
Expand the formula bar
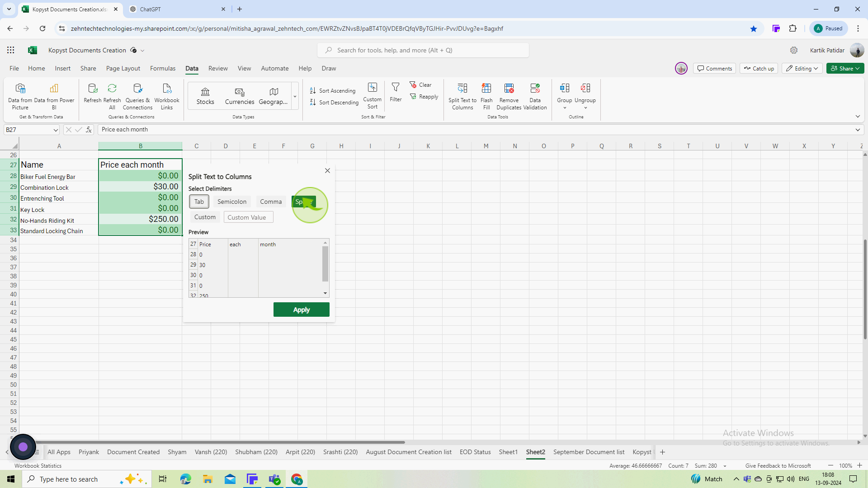point(858,130)
